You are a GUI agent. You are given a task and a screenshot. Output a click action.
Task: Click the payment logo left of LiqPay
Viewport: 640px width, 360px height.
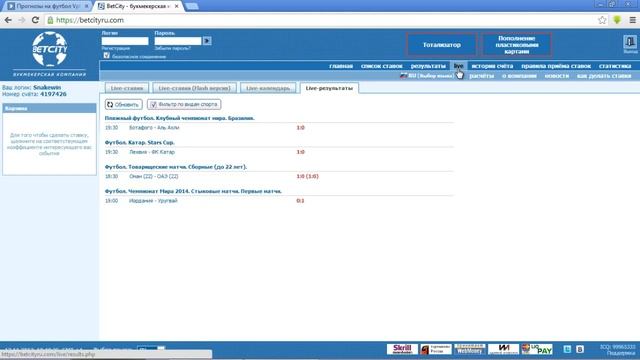503,349
